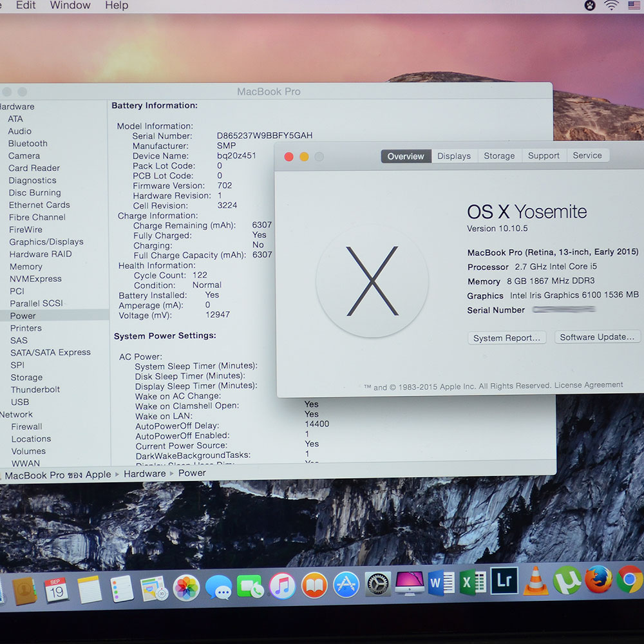Launch Microsoft Word from the dock
The image size is (644, 644).
(442, 582)
